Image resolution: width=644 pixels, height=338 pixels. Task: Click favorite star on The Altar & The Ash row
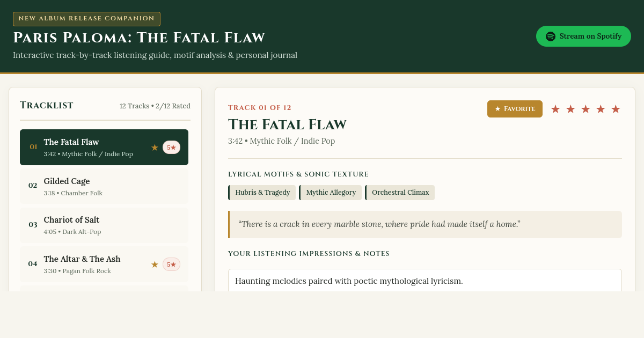click(x=155, y=264)
